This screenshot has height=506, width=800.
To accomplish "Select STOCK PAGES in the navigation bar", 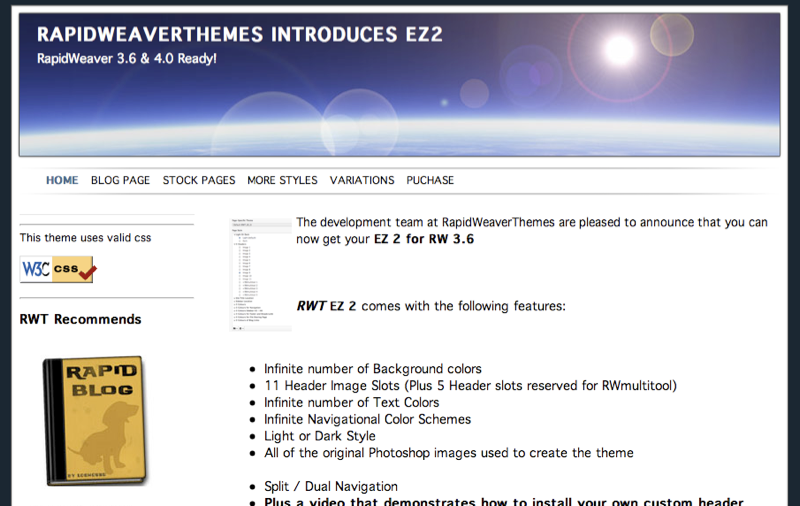I will pos(199,180).
